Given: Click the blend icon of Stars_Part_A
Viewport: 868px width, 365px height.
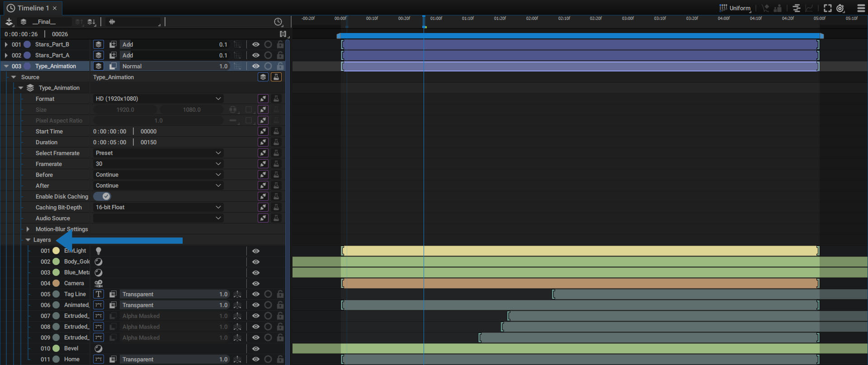Looking at the screenshot, I should coord(113,55).
